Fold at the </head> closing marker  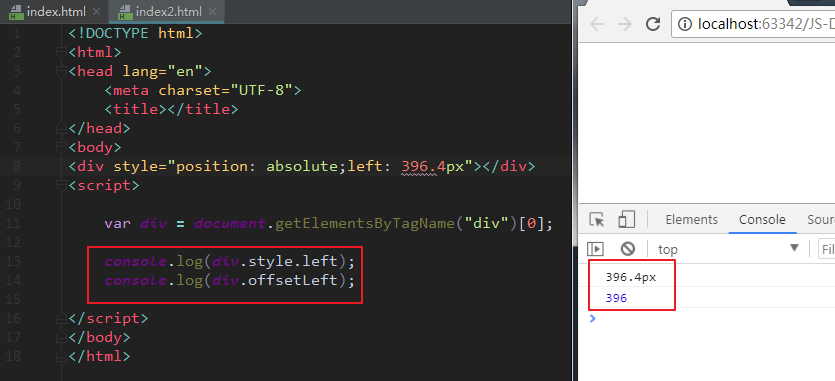click(x=61, y=128)
